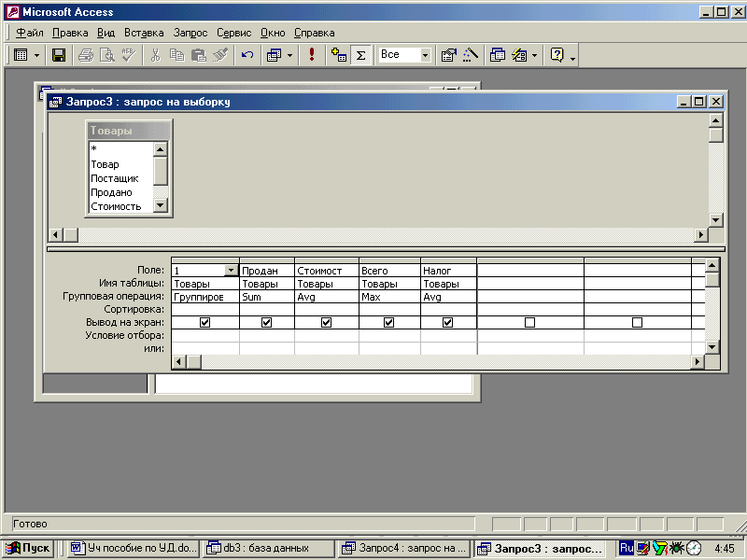Open the Файл menu
This screenshot has width=747, height=560.
[30, 33]
